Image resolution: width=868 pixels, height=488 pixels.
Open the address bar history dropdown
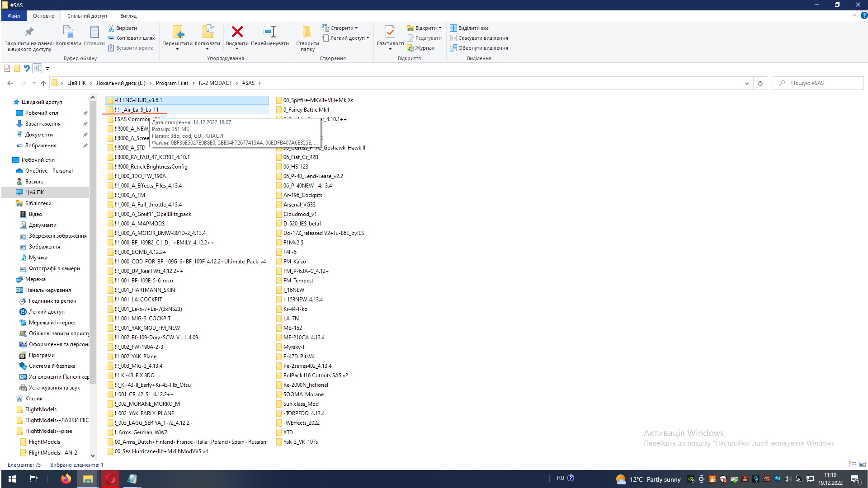pos(746,83)
